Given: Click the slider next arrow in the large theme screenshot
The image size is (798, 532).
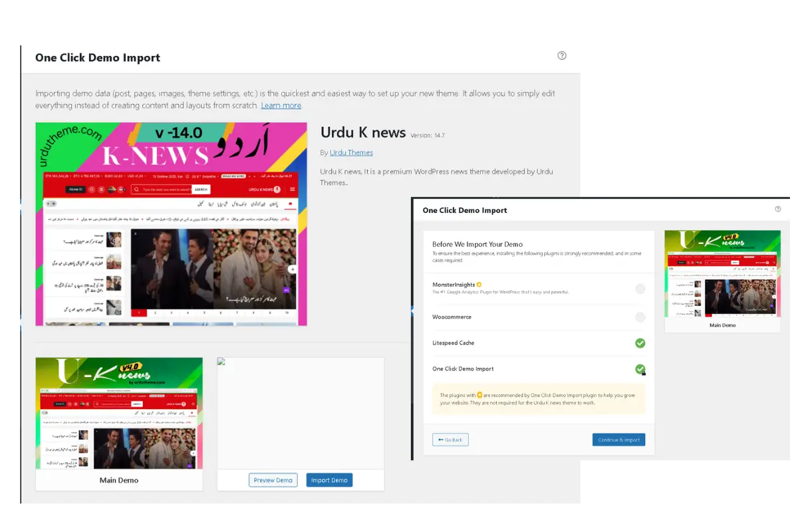Looking at the screenshot, I should (292, 269).
